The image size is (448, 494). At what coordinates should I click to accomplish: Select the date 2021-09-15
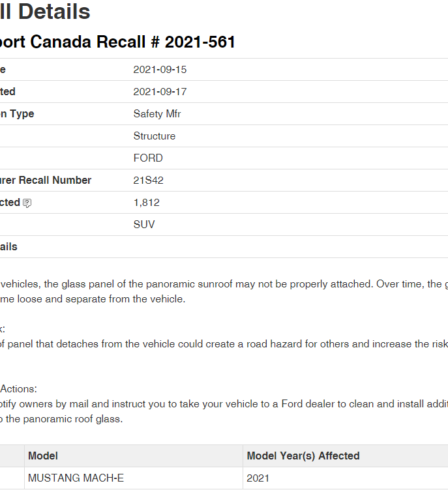(160, 70)
